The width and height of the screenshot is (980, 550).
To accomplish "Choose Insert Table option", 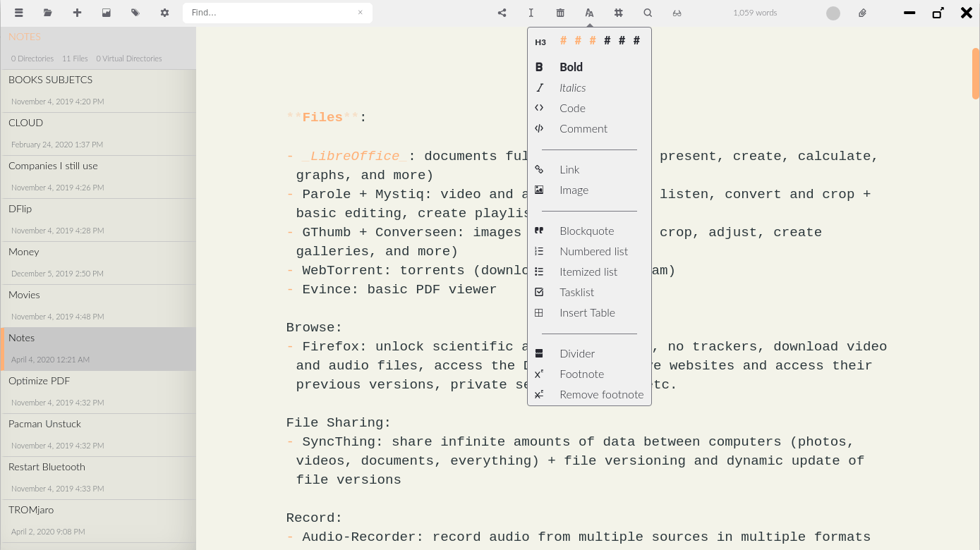I will click(x=589, y=312).
